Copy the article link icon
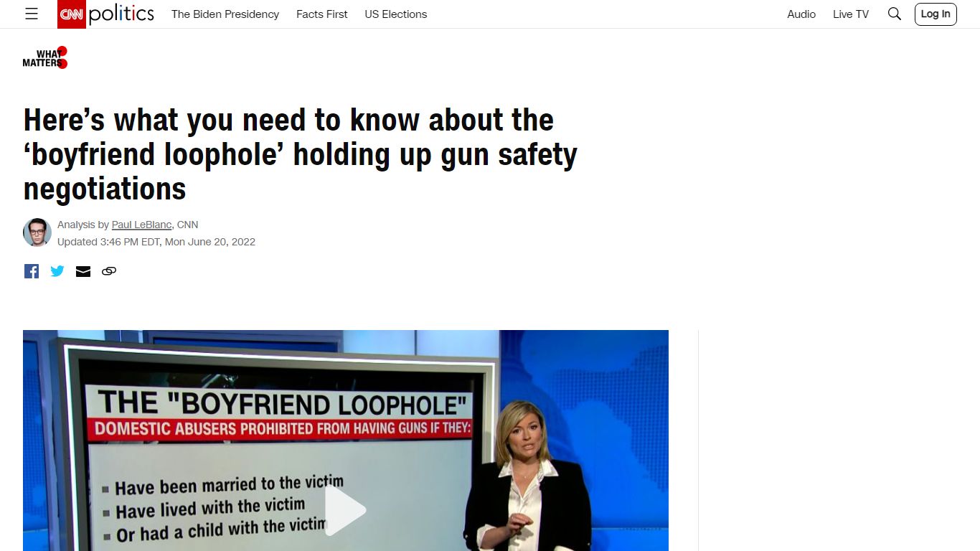980x551 pixels. [x=109, y=271]
